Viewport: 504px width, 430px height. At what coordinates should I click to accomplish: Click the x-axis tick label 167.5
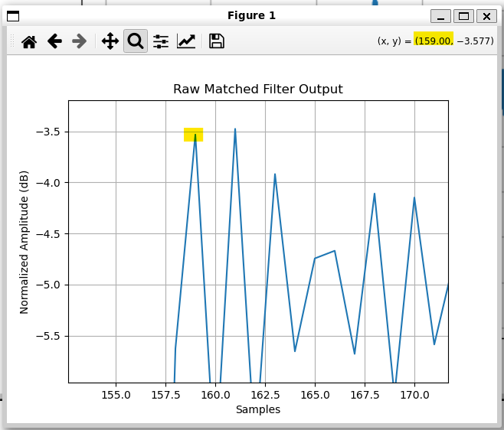coord(365,395)
